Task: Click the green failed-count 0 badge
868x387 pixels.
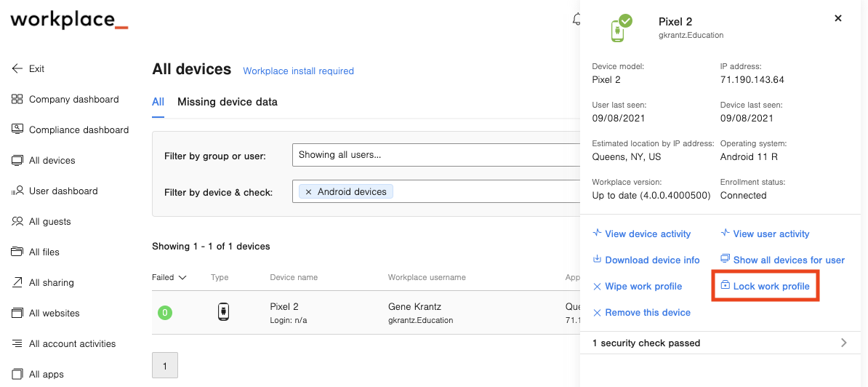Action: coord(165,313)
